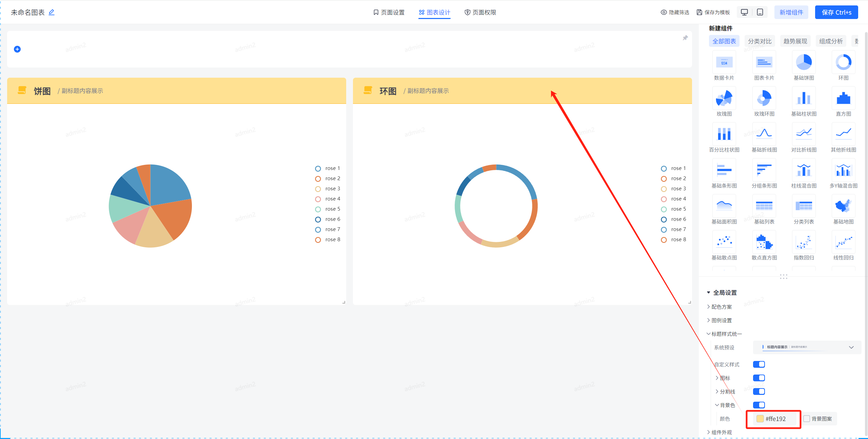Click the pencil icon to rename chart
This screenshot has width=868, height=439.
pyautogui.click(x=52, y=12)
